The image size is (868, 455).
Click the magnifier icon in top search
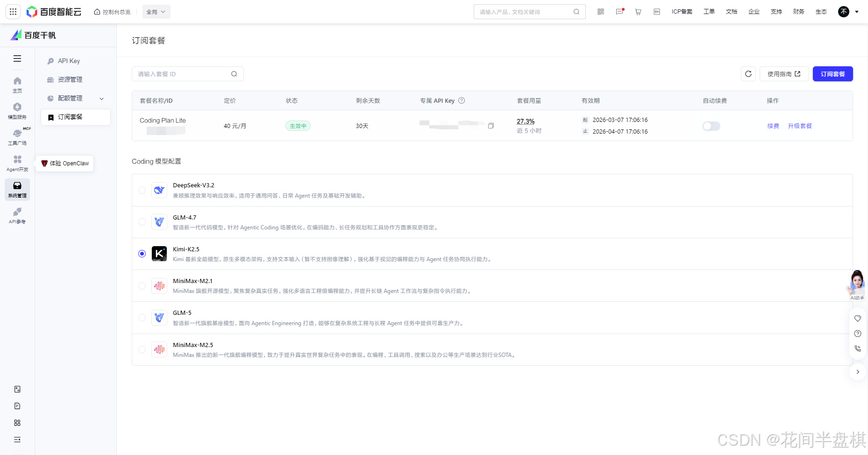576,12
